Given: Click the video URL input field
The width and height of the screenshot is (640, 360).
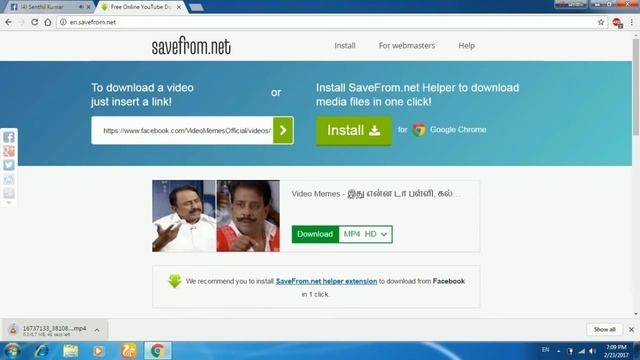Looking at the screenshot, I should point(182,130).
